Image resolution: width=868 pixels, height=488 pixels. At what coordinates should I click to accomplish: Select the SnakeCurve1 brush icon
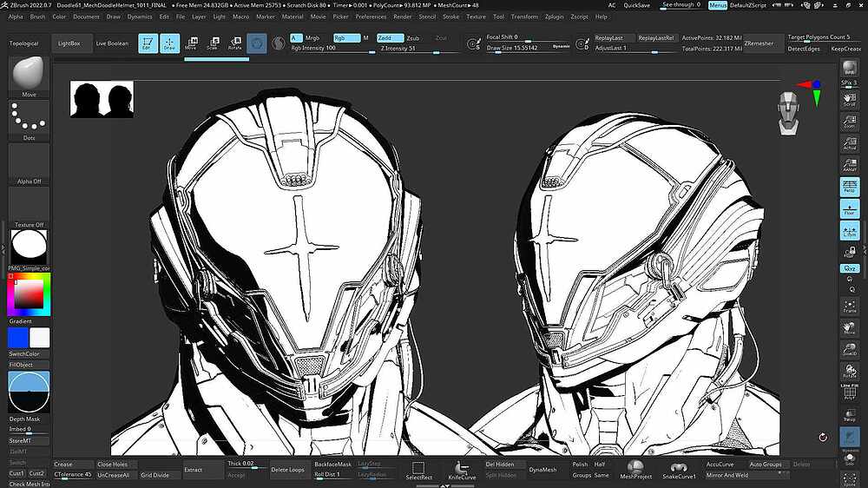click(680, 469)
